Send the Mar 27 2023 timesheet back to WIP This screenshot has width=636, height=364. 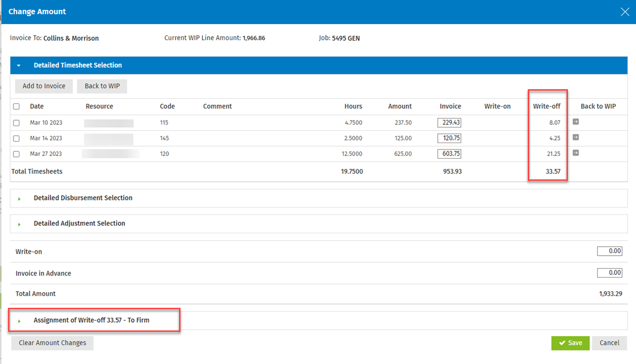click(575, 153)
